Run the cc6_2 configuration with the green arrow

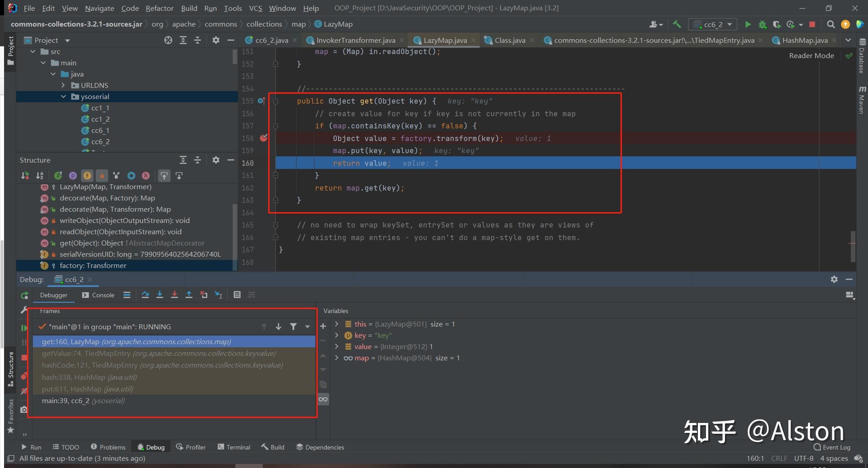click(x=748, y=24)
